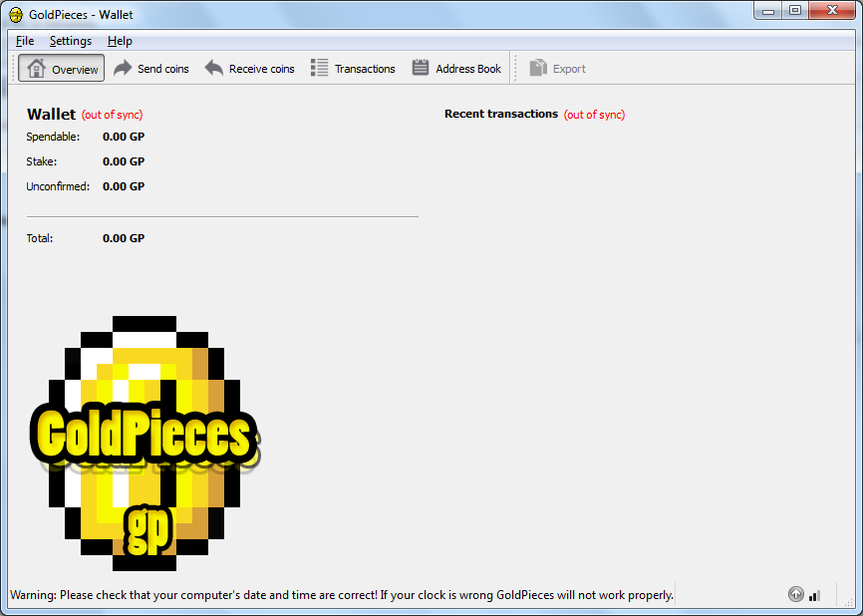Click the Total 0.00 GP value
The width and height of the screenshot is (863, 616).
click(x=124, y=238)
